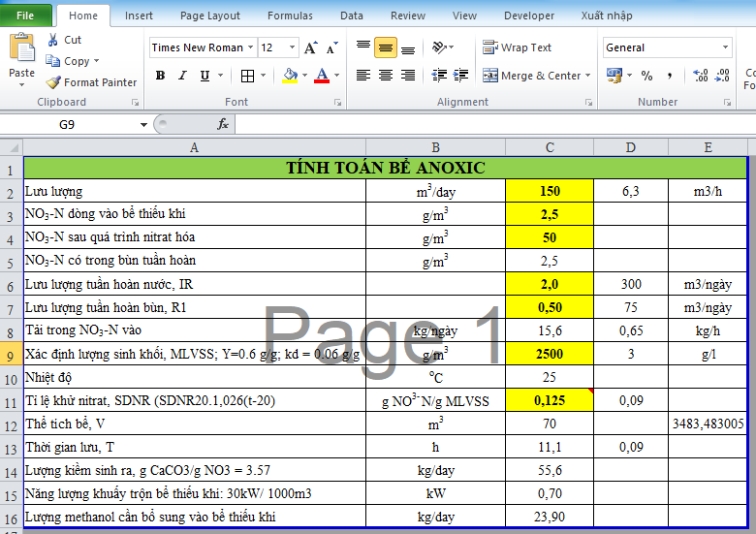
Task: Open Xuất nhập tab
Action: pyautogui.click(x=606, y=16)
